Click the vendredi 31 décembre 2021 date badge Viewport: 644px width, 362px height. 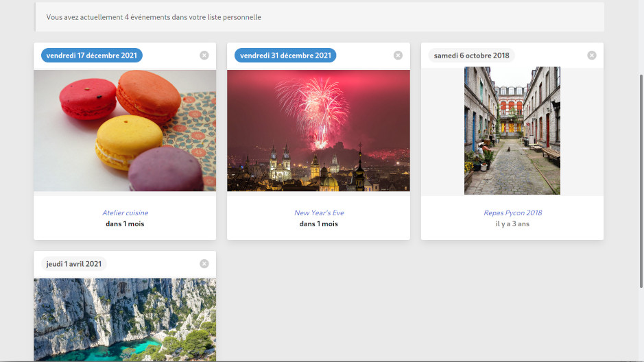(x=285, y=56)
